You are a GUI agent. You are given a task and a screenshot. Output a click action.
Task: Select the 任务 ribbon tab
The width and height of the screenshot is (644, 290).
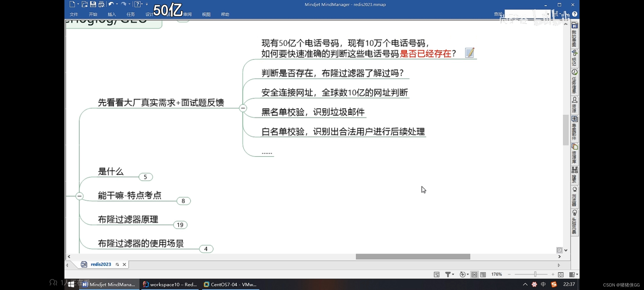point(130,15)
